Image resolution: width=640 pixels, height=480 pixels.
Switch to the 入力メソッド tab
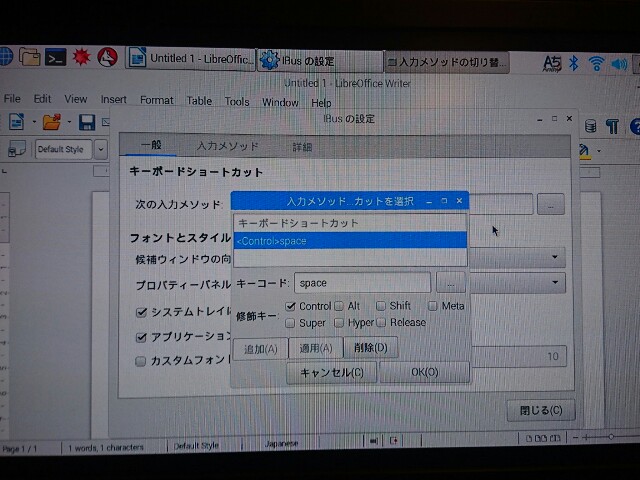[x=227, y=146]
